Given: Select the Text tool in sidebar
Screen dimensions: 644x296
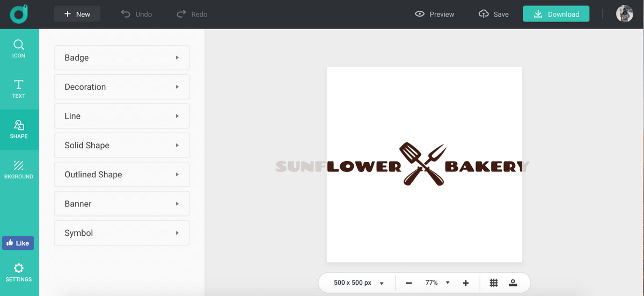Looking at the screenshot, I should pos(19,89).
